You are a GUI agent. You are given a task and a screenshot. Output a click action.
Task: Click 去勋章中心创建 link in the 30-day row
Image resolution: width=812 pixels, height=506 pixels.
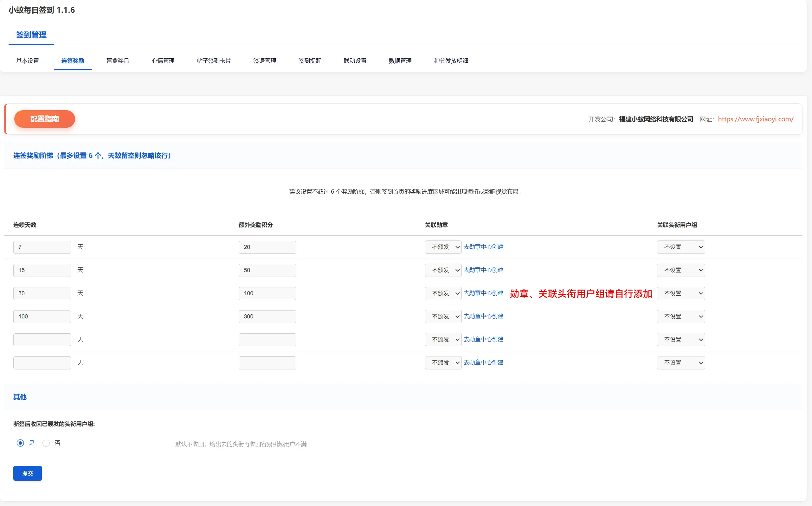click(x=483, y=293)
